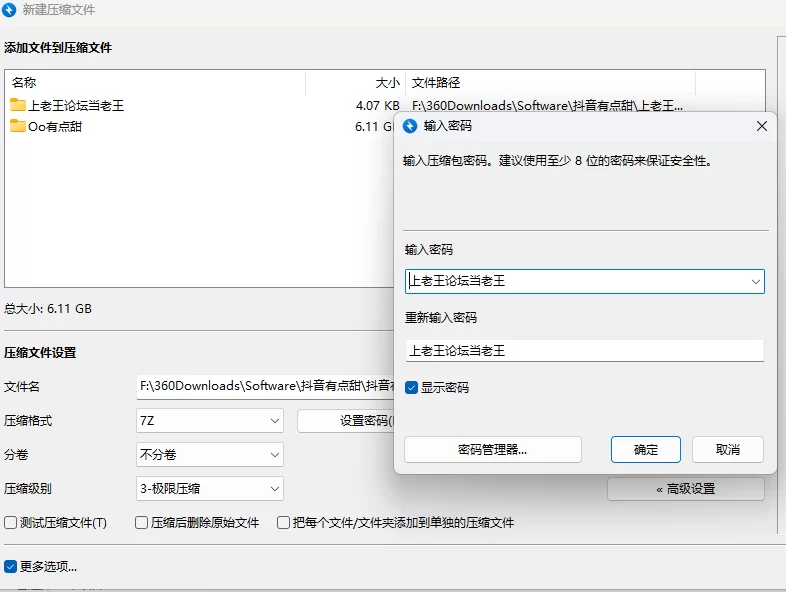Click the 确定 button
786x592 pixels.
[646, 449]
